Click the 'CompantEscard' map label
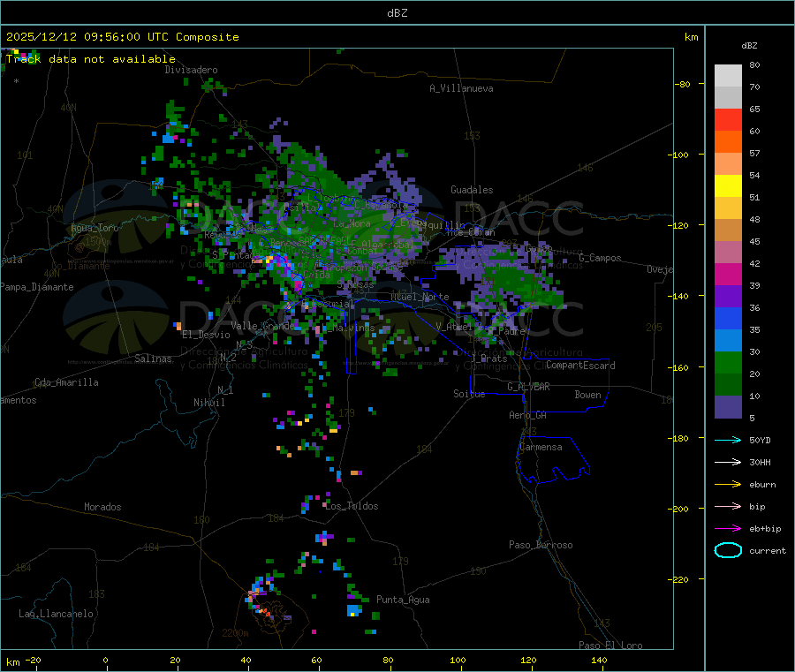 point(580,366)
